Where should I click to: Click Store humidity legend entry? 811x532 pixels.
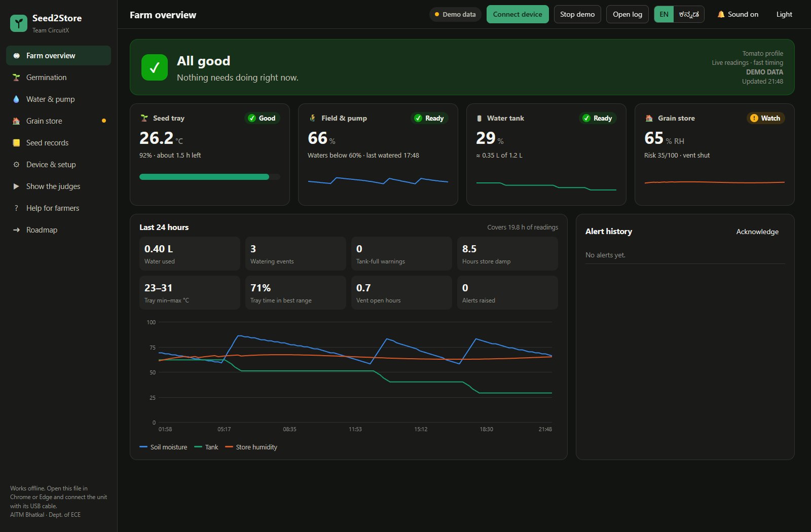tap(251, 447)
